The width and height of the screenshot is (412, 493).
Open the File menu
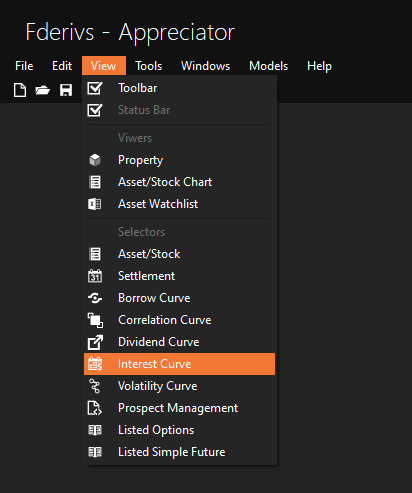24,66
